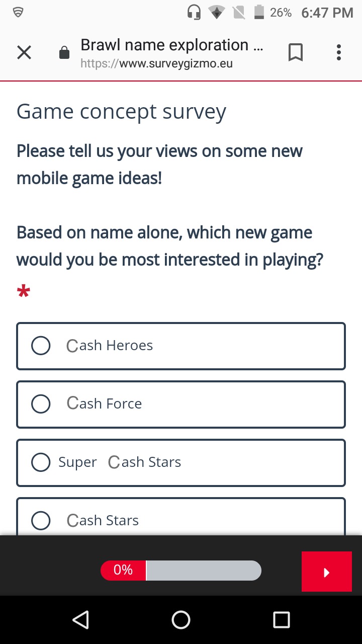The image size is (362, 644).
Task: Tap the Game concept survey heading
Action: tap(121, 112)
